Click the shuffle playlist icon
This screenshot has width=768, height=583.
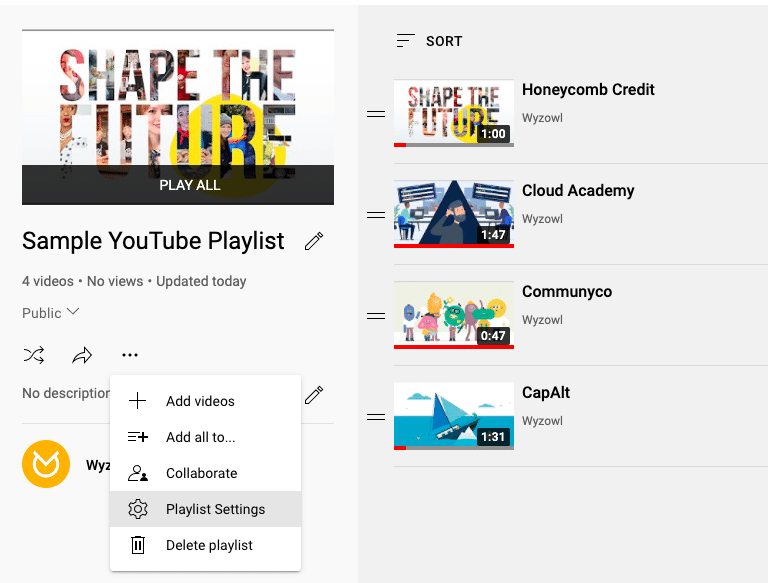point(34,355)
